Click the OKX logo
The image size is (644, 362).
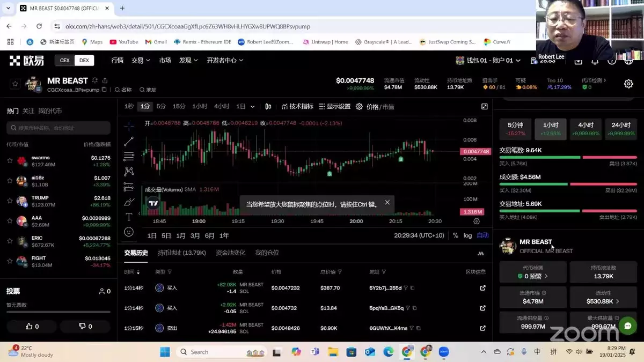(27, 61)
